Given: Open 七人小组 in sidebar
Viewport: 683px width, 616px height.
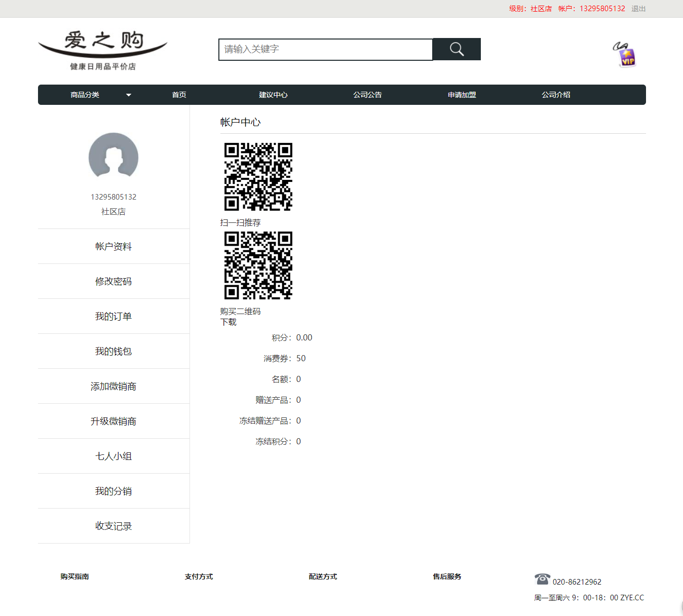Looking at the screenshot, I should pyautogui.click(x=113, y=456).
